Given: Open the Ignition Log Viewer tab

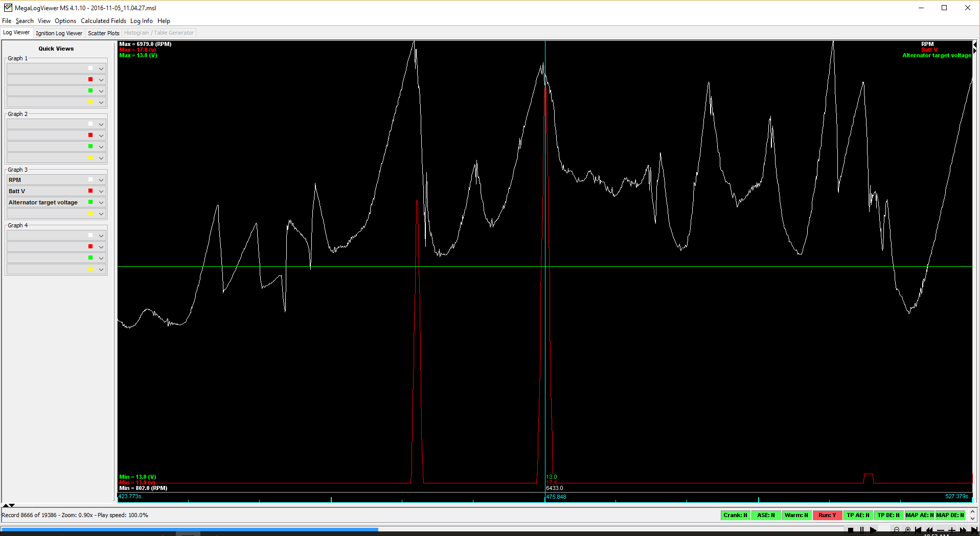Looking at the screenshot, I should click(x=59, y=33).
